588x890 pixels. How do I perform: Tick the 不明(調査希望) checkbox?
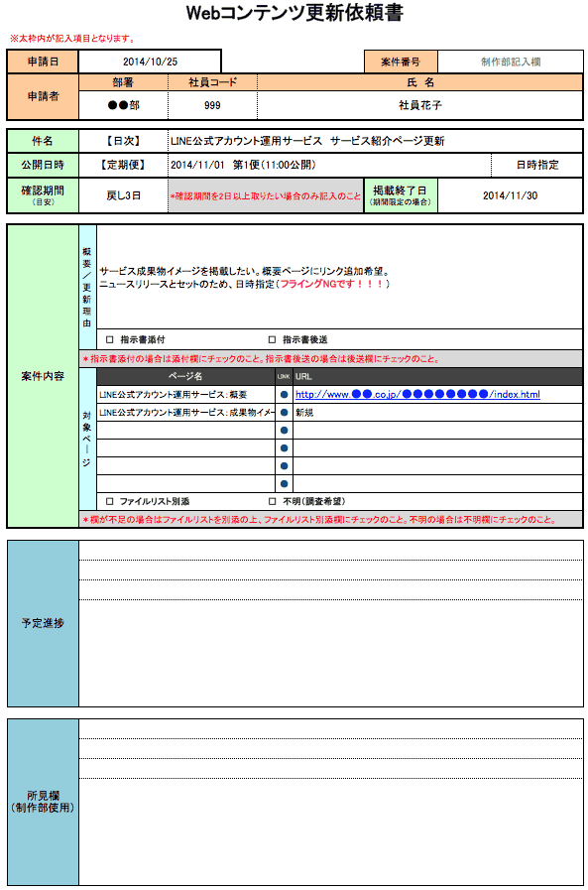coord(272,502)
